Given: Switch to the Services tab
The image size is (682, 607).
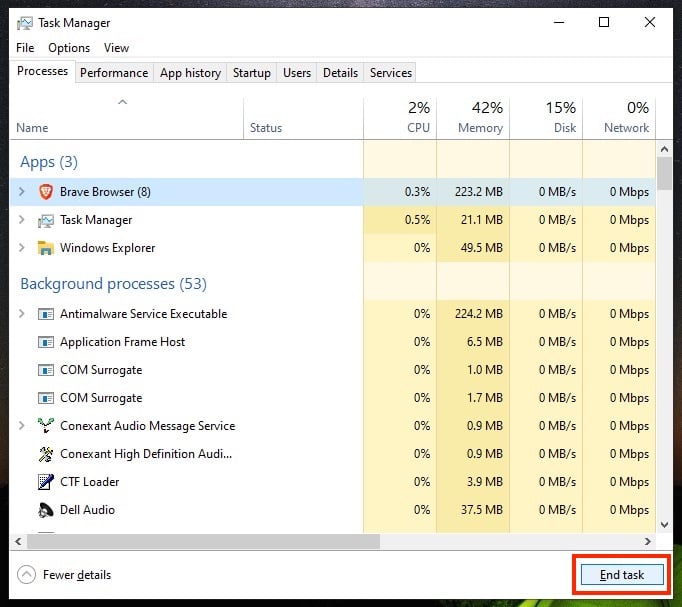Looking at the screenshot, I should pos(391,73).
